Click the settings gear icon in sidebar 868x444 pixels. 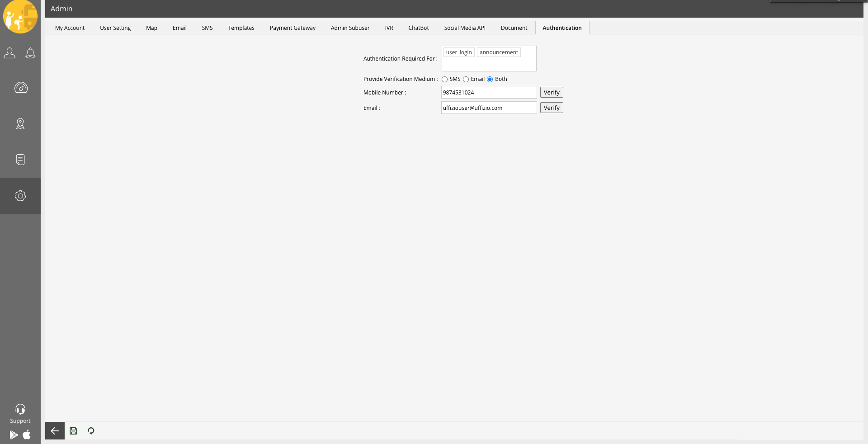coord(20,196)
